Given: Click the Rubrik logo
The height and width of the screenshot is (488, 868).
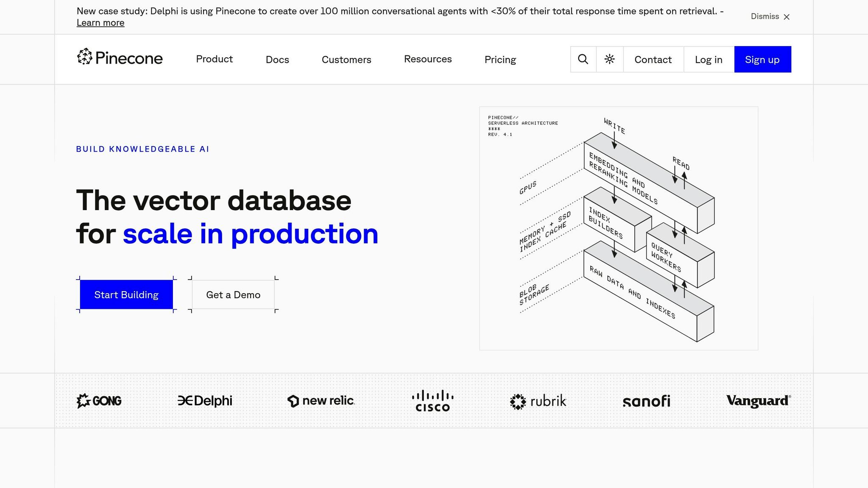Looking at the screenshot, I should click(x=538, y=401).
